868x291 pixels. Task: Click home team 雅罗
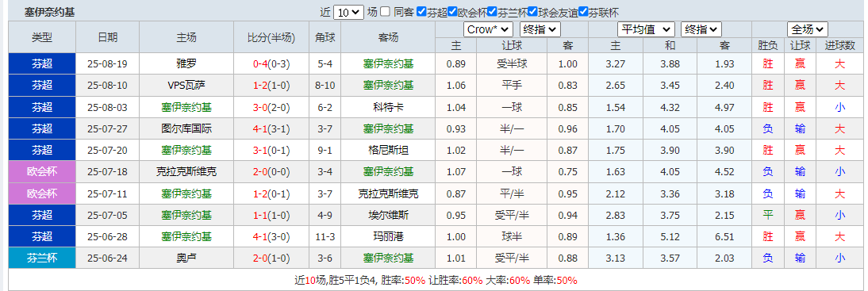[x=186, y=64]
